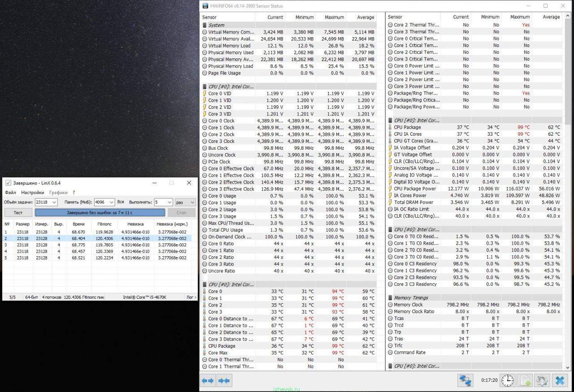This screenshot has height=392, width=574.
Task: Click the Intel Core i5-4670K status text
Action: coord(144,297)
